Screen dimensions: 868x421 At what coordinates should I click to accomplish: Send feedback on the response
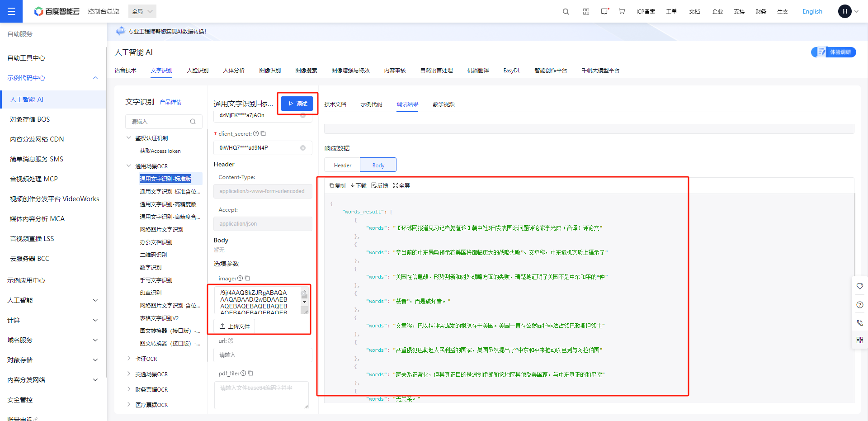pyautogui.click(x=380, y=185)
